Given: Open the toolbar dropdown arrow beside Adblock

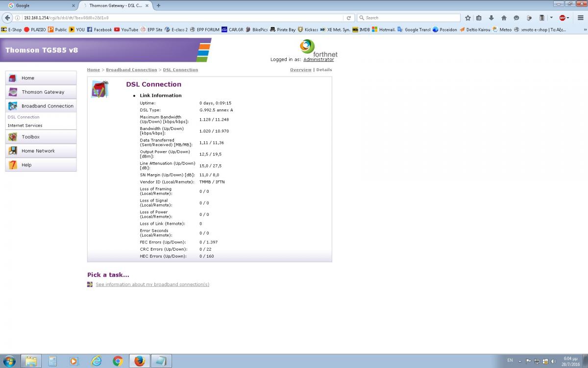Looking at the screenshot, I should pyautogui.click(x=551, y=18).
